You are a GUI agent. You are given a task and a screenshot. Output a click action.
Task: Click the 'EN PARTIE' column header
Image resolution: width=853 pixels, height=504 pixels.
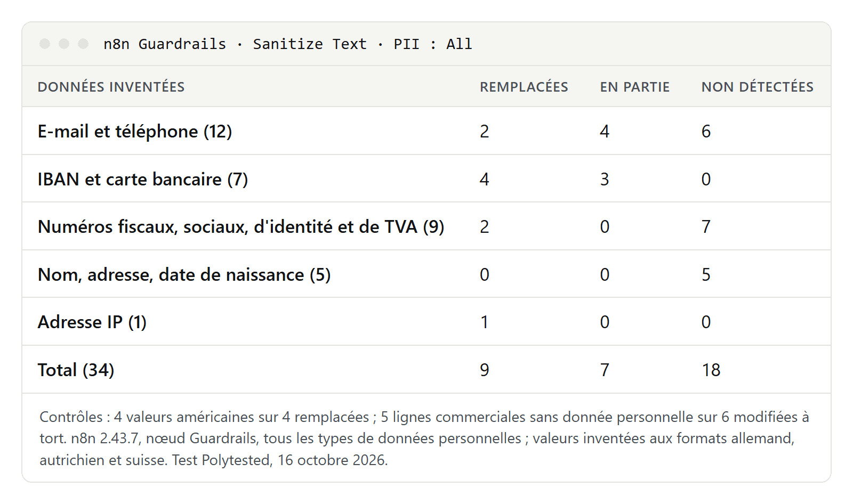634,87
